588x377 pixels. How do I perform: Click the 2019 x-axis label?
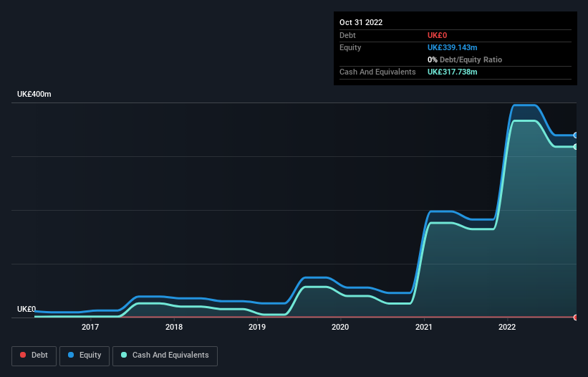[x=257, y=327]
